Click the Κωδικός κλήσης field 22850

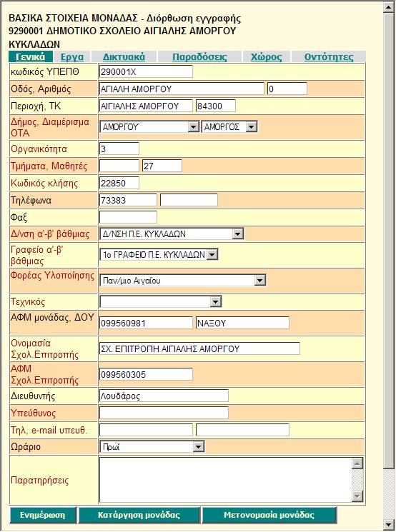(x=119, y=183)
